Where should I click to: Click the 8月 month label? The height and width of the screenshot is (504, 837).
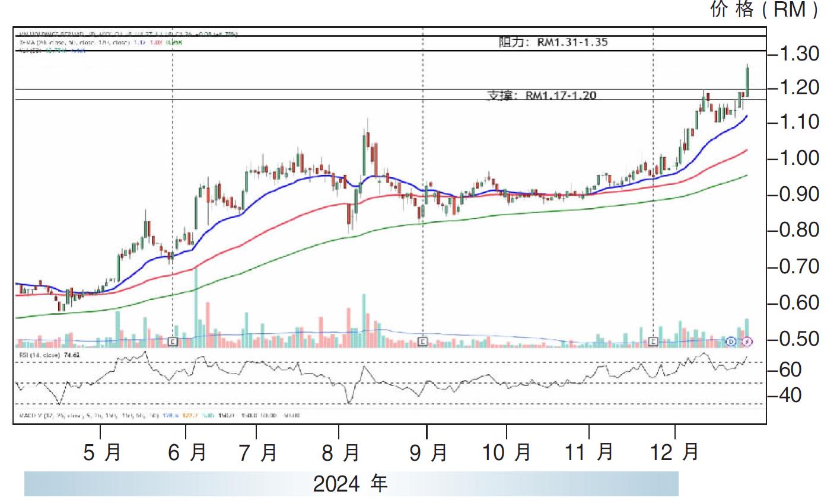pyautogui.click(x=340, y=453)
